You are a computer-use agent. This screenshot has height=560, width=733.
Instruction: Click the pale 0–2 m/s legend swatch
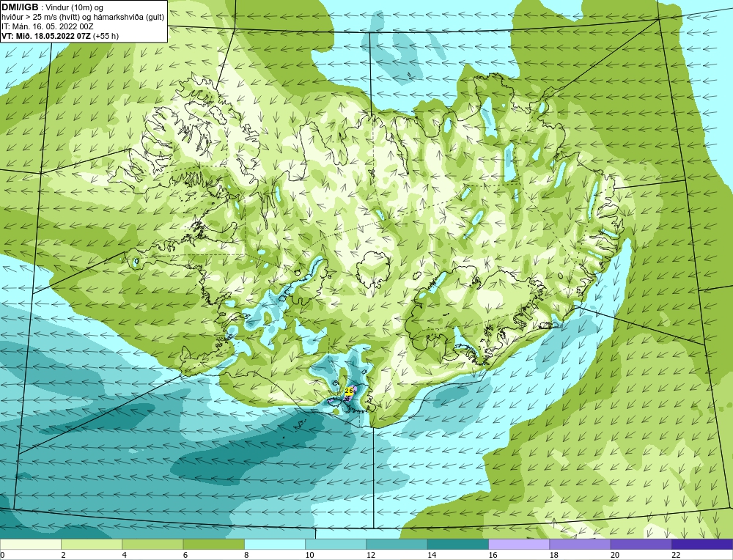coord(30,544)
